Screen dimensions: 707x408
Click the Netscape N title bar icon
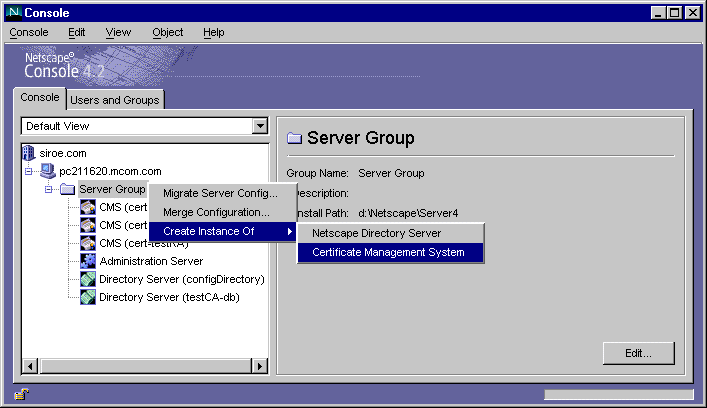coord(14,12)
